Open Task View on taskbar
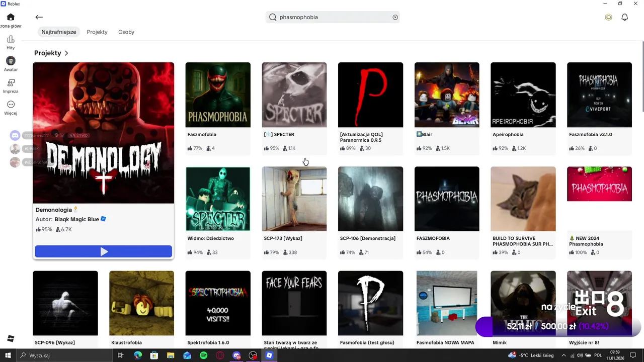 pyautogui.click(x=121, y=355)
